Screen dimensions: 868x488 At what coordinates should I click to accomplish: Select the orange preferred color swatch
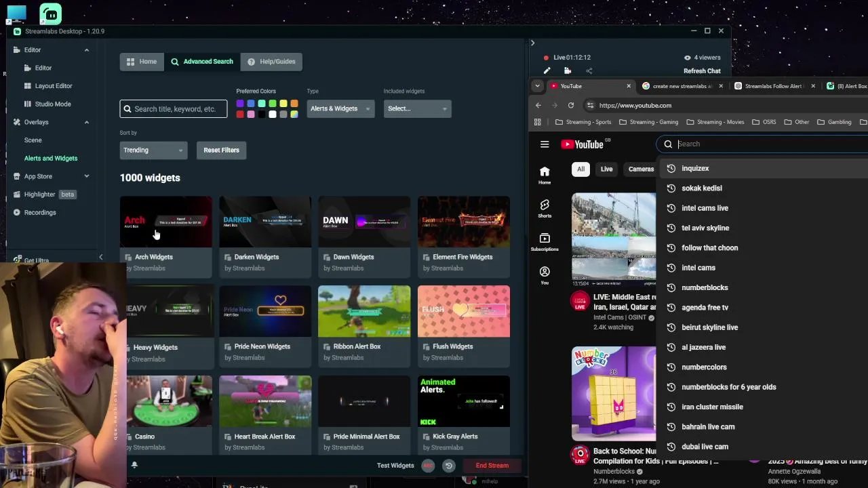click(294, 104)
